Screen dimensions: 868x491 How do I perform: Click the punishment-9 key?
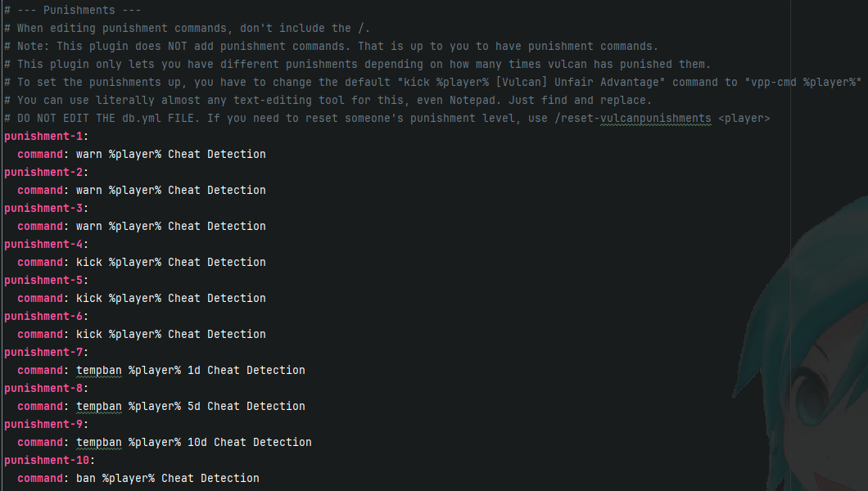[x=43, y=424]
